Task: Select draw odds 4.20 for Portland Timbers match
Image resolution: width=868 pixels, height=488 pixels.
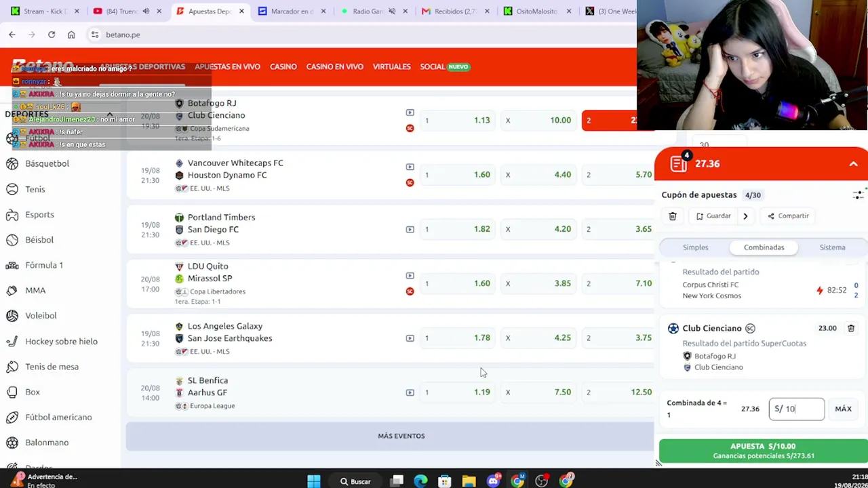Action: tap(539, 229)
